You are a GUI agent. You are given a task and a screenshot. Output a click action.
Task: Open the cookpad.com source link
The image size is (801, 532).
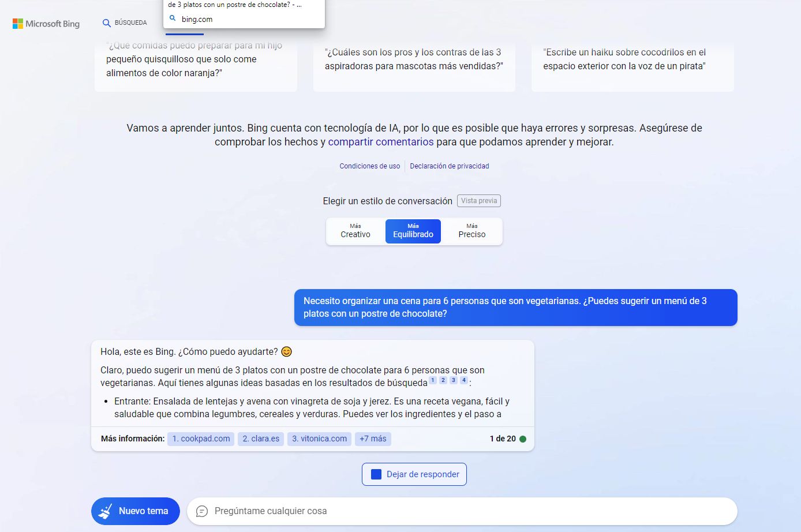201,439
